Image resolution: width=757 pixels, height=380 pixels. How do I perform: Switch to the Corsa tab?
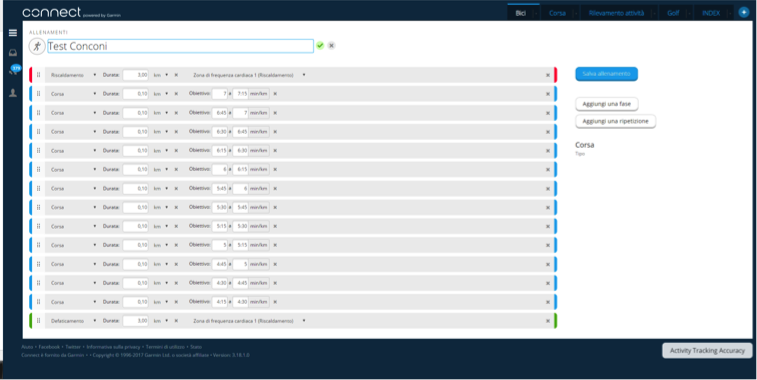(557, 13)
